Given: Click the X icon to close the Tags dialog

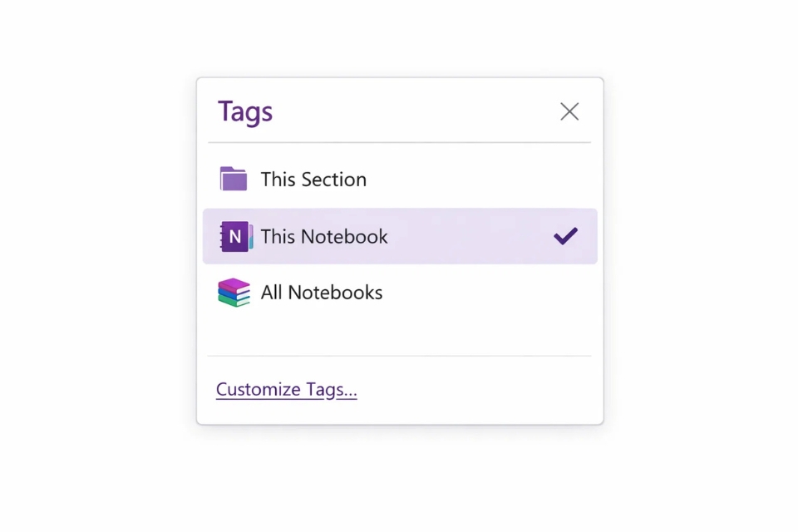Looking at the screenshot, I should click(x=569, y=111).
